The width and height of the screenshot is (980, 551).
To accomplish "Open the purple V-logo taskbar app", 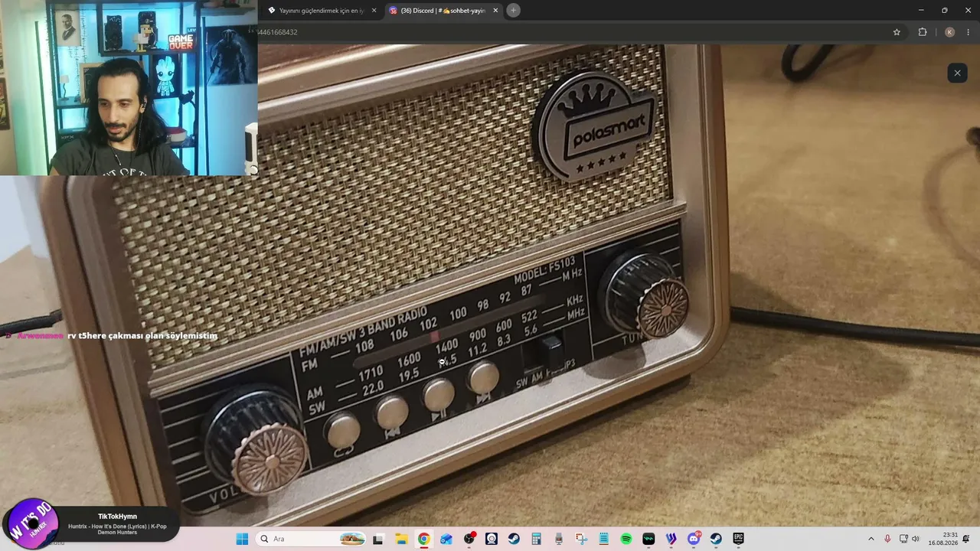I will (671, 539).
